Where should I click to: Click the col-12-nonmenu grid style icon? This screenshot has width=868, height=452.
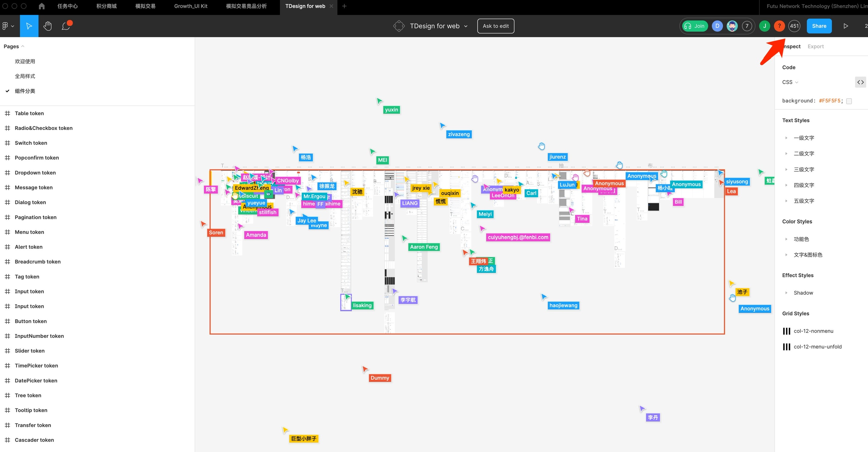(786, 331)
